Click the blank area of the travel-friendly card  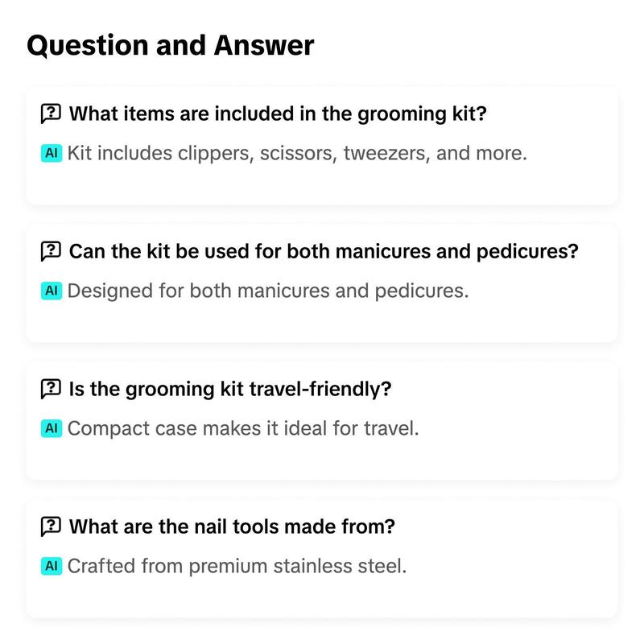pyautogui.click(x=321, y=460)
